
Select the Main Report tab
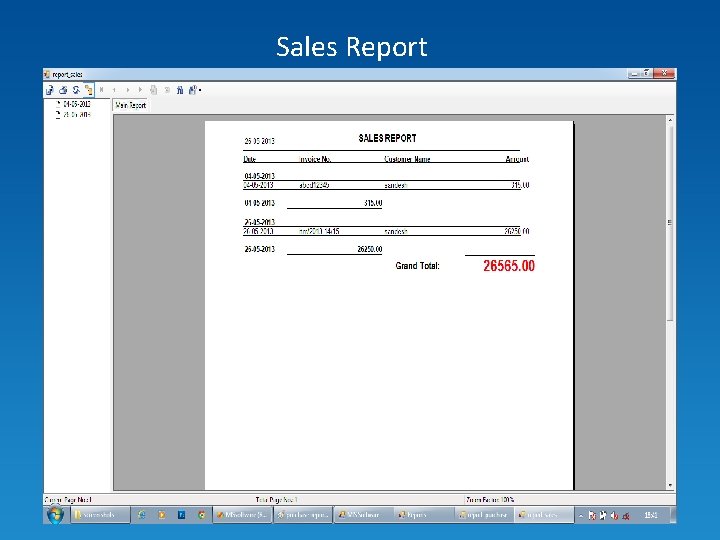[130, 105]
